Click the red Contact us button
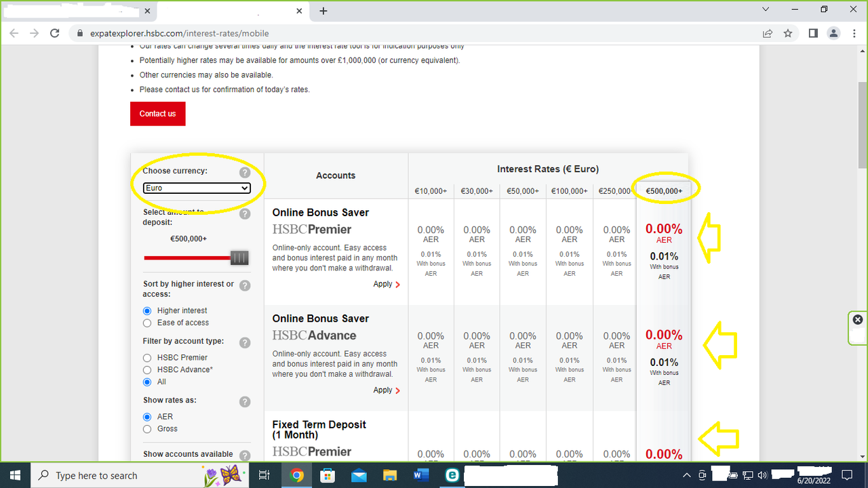 click(157, 114)
